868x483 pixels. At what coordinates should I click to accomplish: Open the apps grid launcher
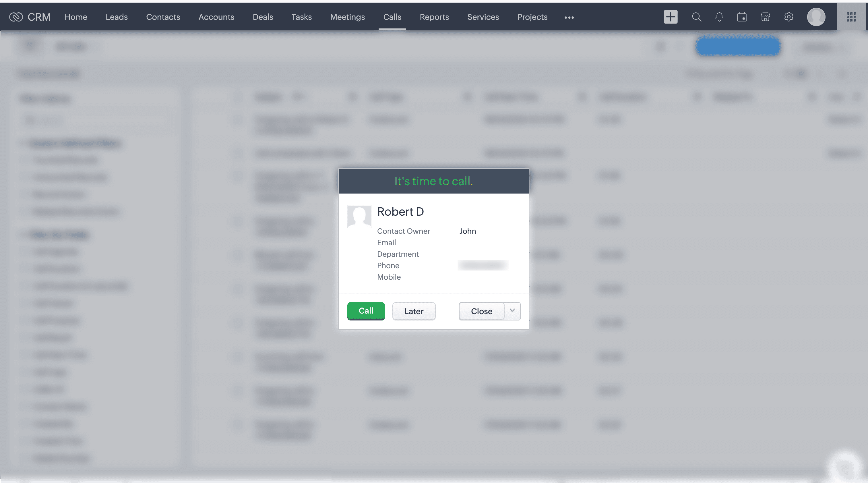point(851,17)
